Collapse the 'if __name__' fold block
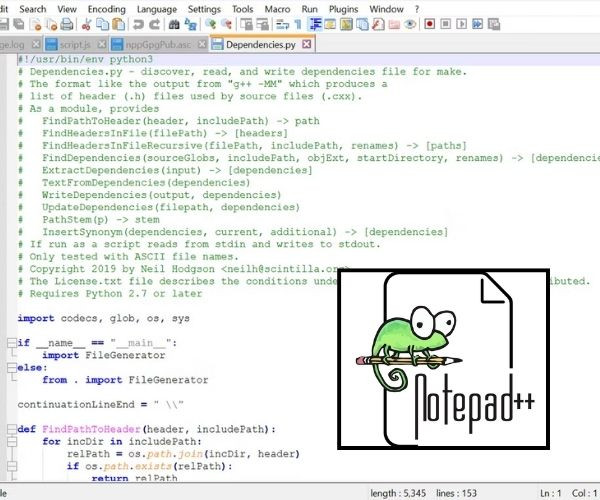600x500 pixels. point(12,343)
